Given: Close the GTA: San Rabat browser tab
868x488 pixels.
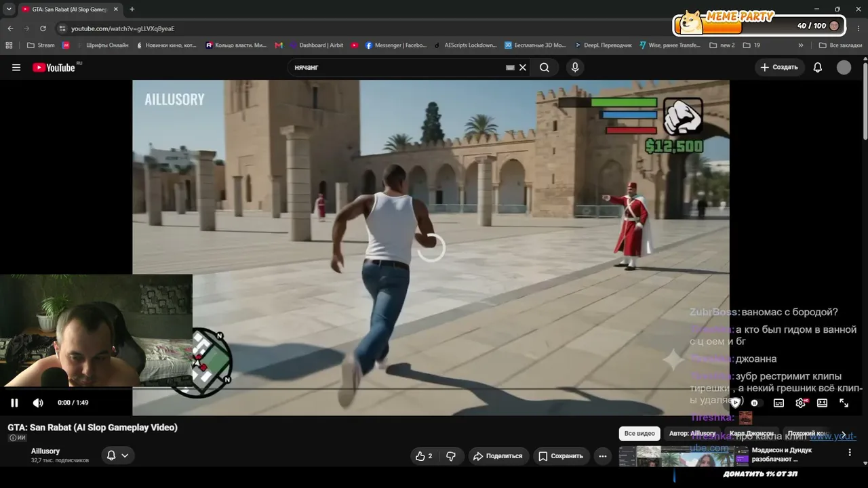Looking at the screenshot, I should (x=115, y=9).
